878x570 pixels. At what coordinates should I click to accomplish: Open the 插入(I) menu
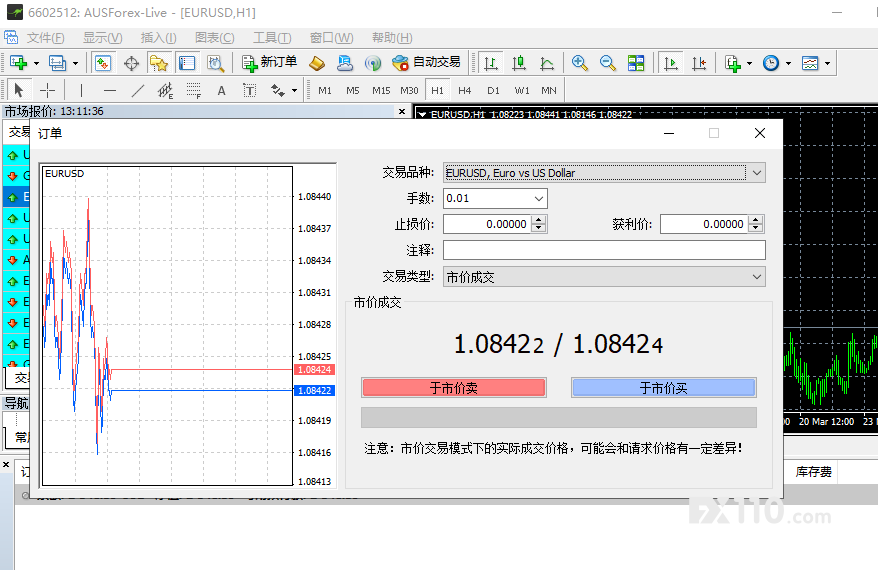[x=158, y=38]
